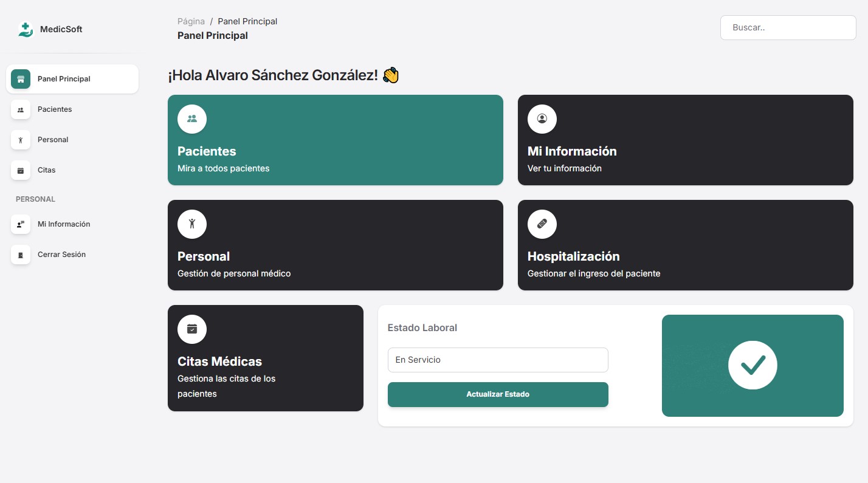The width and height of the screenshot is (868, 483).
Task: Focus the Buscar search field
Action: (x=788, y=28)
